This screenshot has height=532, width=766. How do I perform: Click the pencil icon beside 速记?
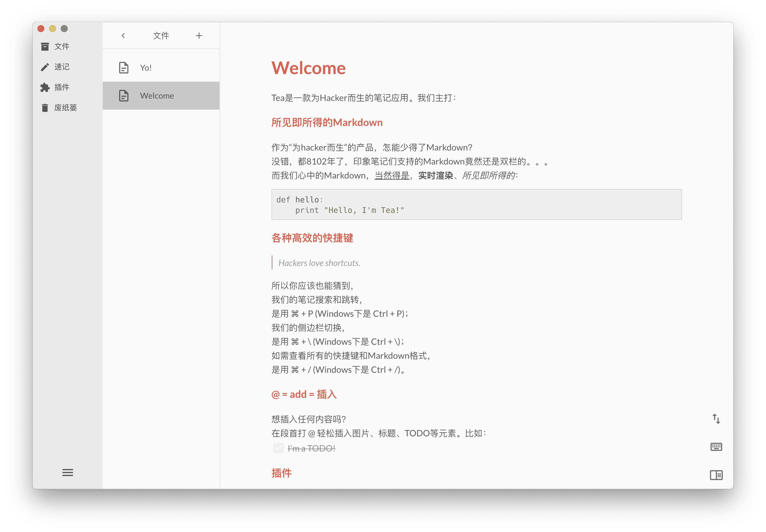[45, 67]
